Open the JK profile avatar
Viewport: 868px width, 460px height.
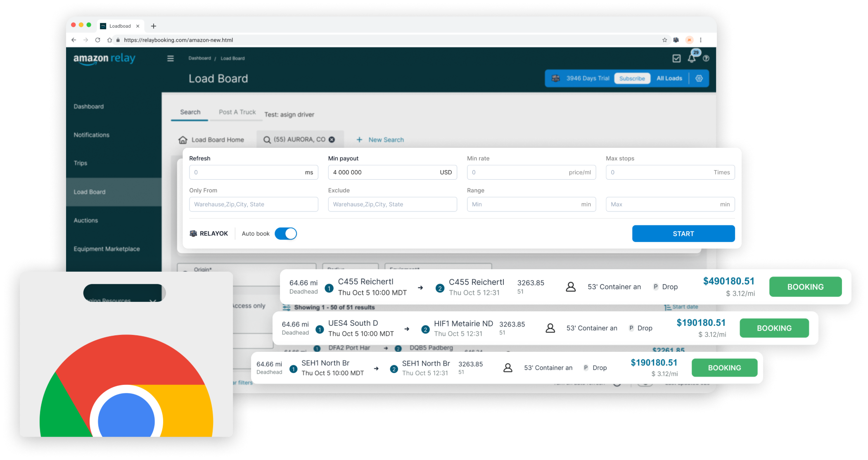pos(689,40)
